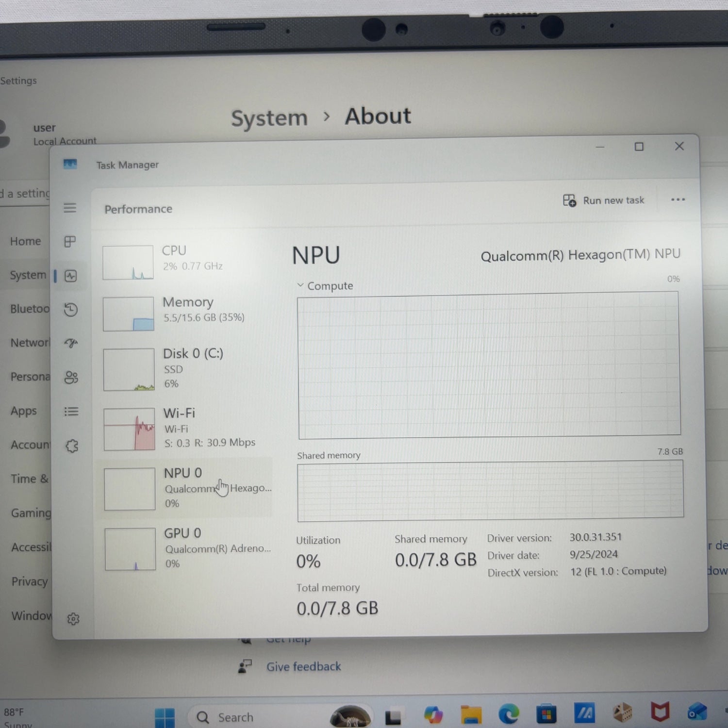Click the NPU Compute utilization graph
Screen dimensions: 728x728
click(489, 365)
